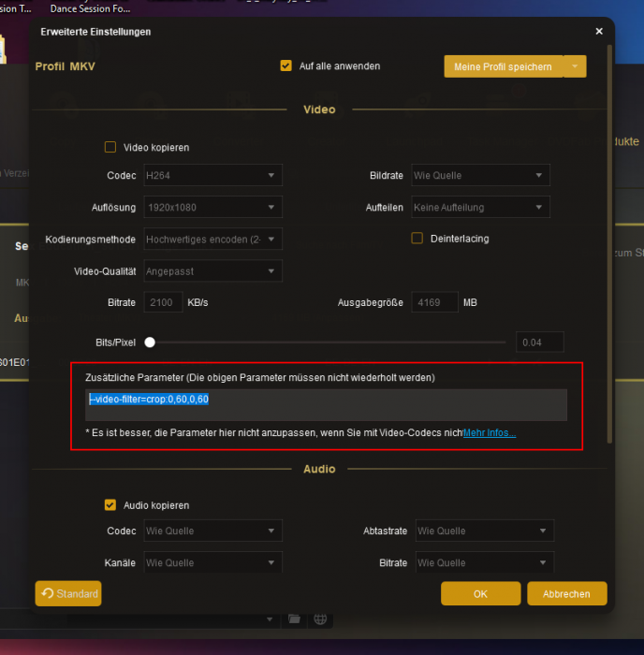This screenshot has width=644, height=655.
Task: Click the Abbrechen button
Action: (566, 594)
